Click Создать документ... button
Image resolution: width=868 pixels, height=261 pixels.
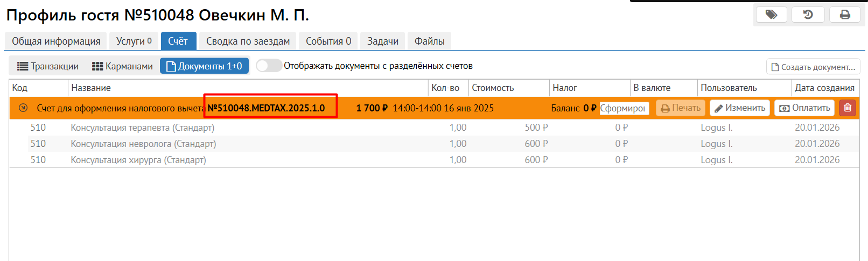813,67
